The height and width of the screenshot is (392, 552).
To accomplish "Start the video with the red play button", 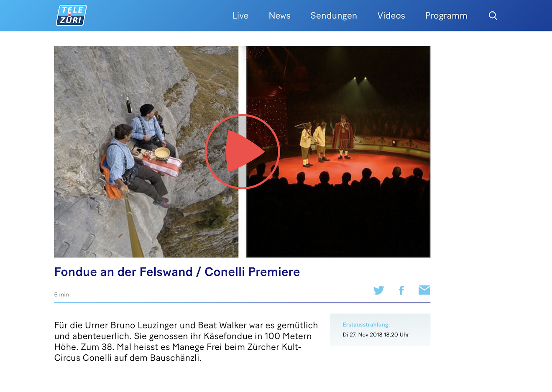I will [x=242, y=152].
